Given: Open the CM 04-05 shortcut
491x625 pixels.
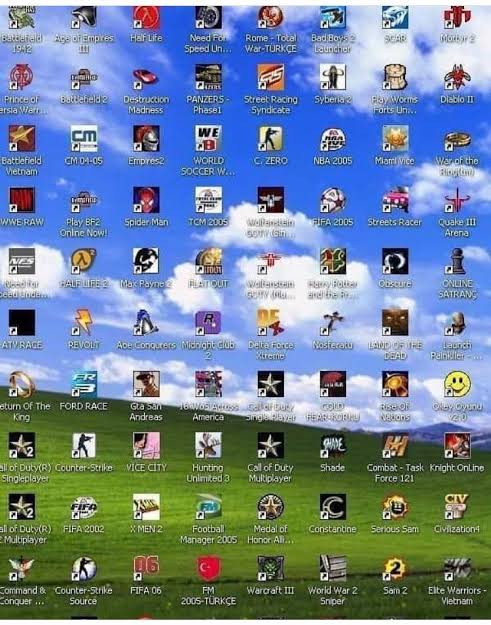Looking at the screenshot, I should click(x=84, y=139).
